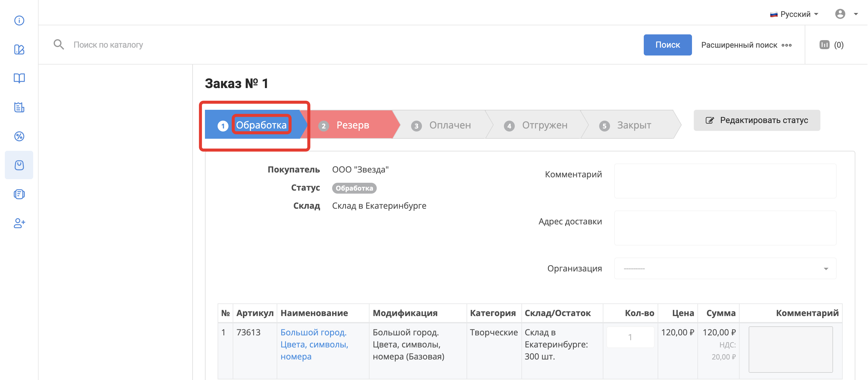Open the percent discounts sidebar icon
This screenshot has width=868, height=380.
coord(19,136)
